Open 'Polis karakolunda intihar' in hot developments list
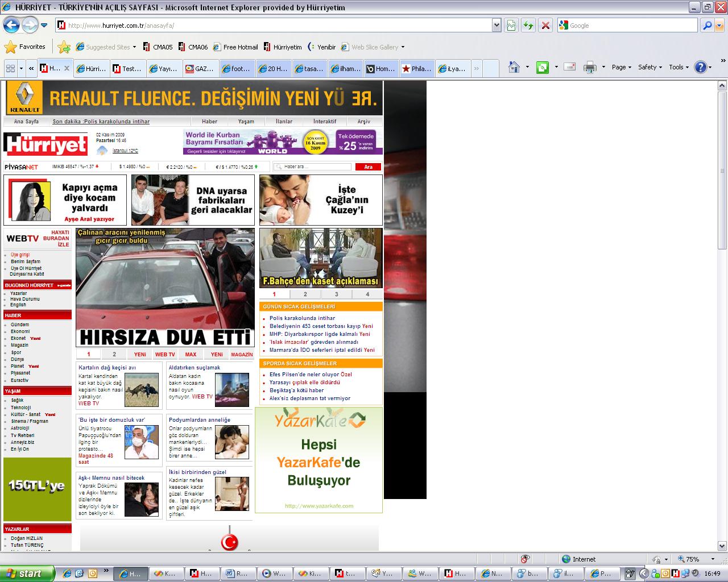Image resolution: width=728 pixels, height=582 pixels. click(x=302, y=318)
